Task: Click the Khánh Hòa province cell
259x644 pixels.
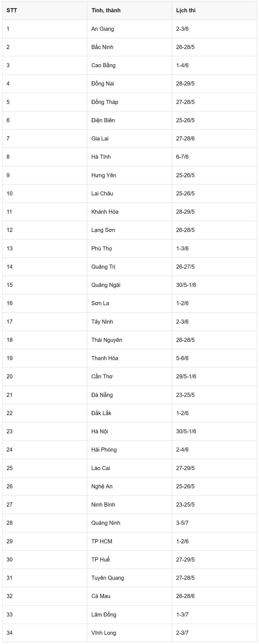Action: tap(129, 212)
